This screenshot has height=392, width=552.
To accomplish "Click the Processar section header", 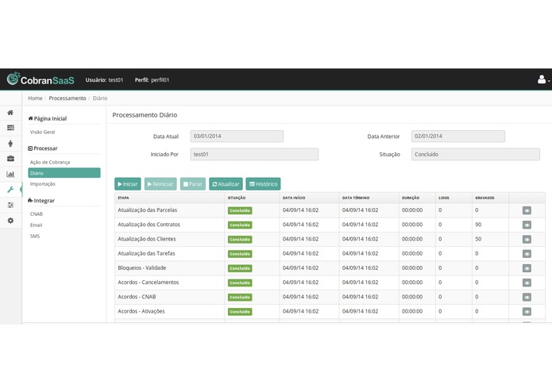I will click(43, 148).
